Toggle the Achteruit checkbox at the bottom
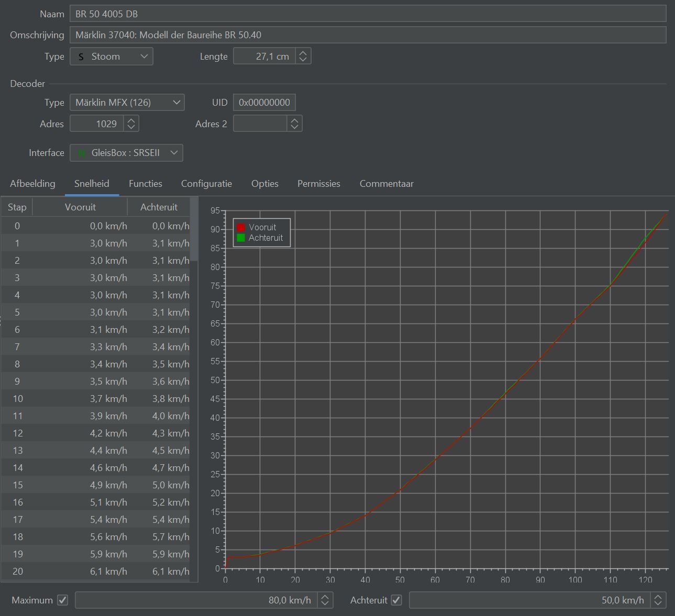The height and width of the screenshot is (616, 675). [396, 600]
